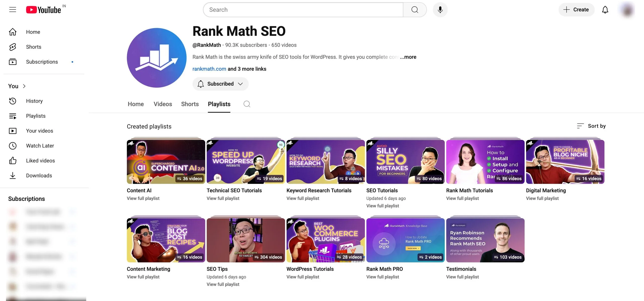Open notifications bell
The height and width of the screenshot is (301, 644).
point(605,10)
